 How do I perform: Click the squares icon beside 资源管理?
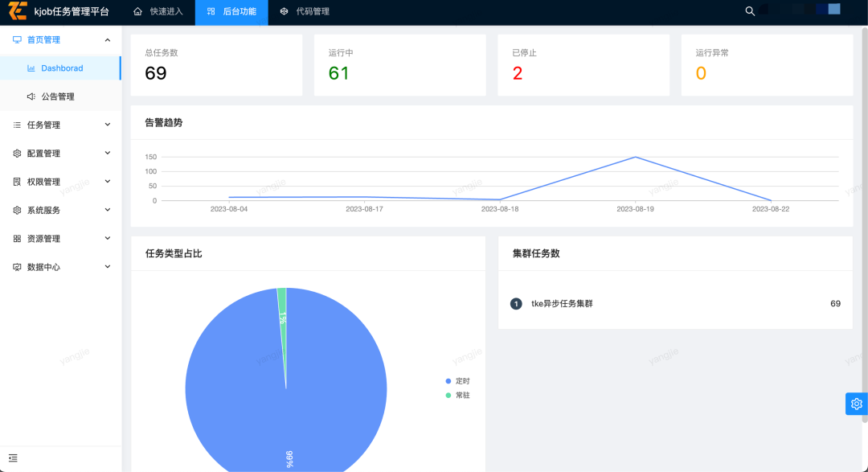pyautogui.click(x=17, y=239)
